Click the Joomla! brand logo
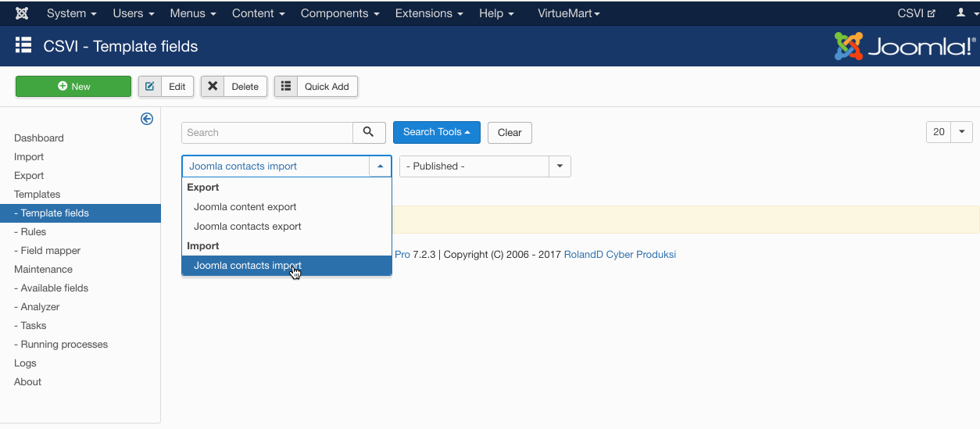Viewport: 980px width, 429px height. [x=904, y=46]
